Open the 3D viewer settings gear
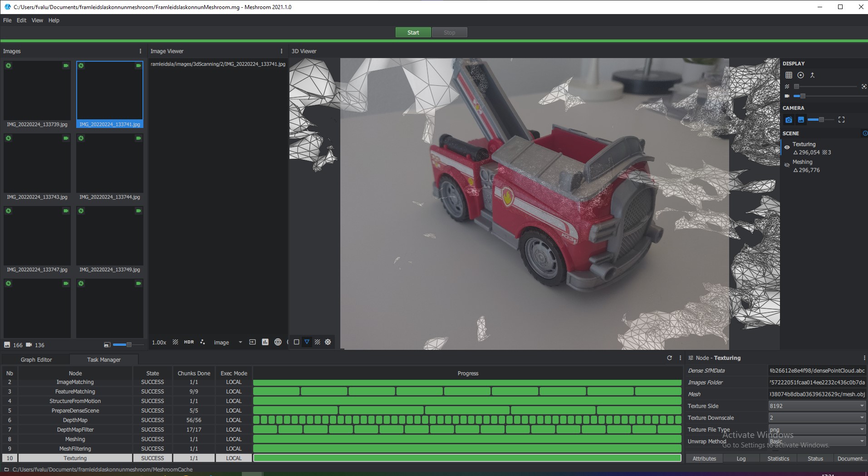This screenshot has width=868, height=476. click(328, 342)
